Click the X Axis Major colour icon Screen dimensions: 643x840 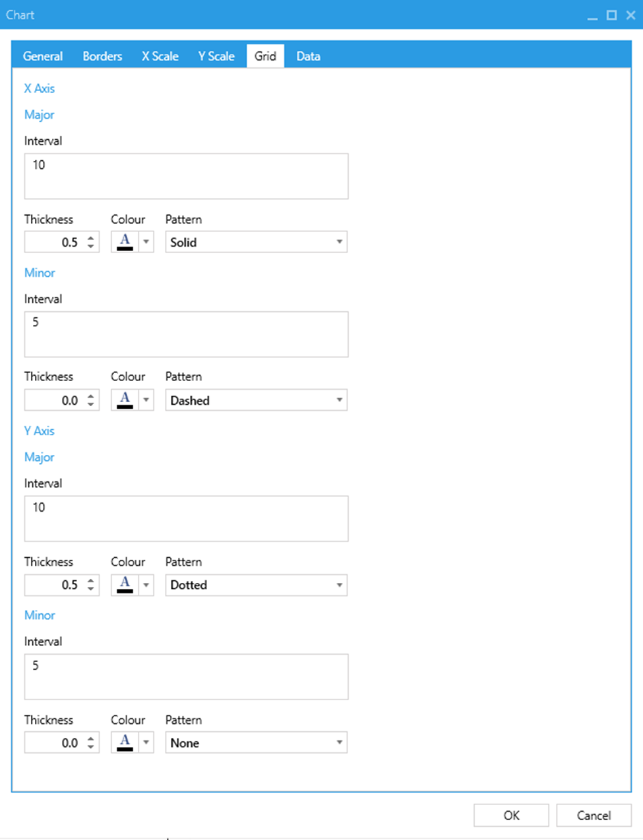125,242
